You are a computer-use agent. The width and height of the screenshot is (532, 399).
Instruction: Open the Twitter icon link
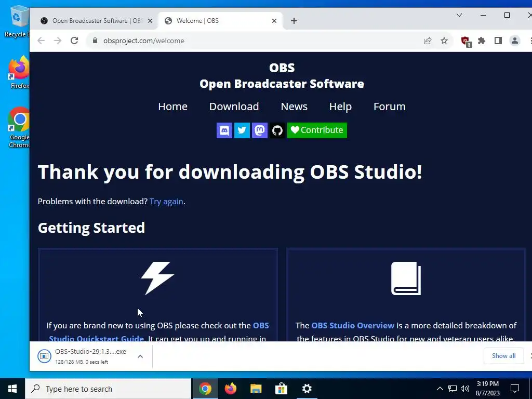[242, 130]
